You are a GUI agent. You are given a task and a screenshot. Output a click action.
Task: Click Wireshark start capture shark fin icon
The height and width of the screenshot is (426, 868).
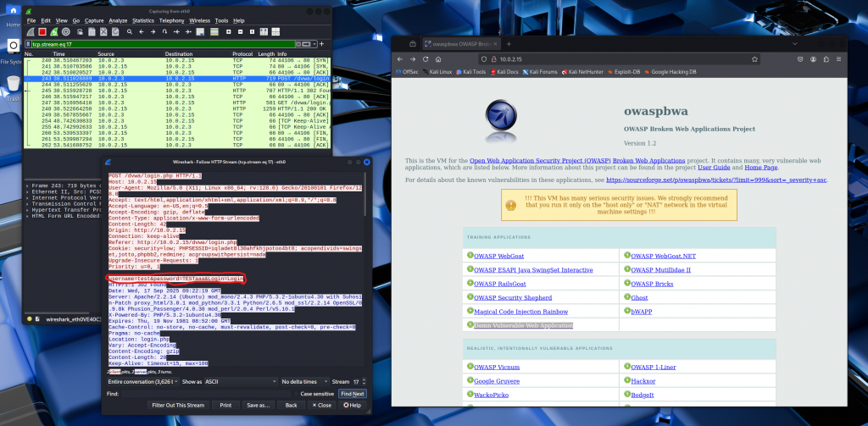[x=31, y=31]
